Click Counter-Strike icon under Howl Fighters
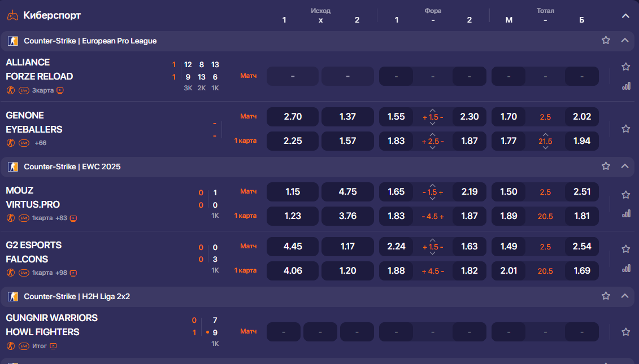639x364 pixels. (x=11, y=346)
